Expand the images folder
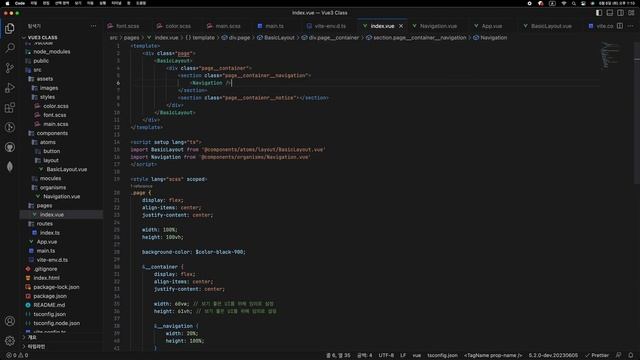Image resolution: width=640 pixels, height=360 pixels. click(x=49, y=88)
